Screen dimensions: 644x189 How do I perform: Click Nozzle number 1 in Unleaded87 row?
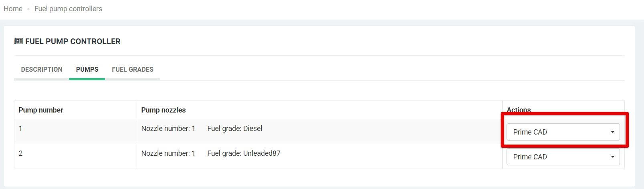[x=168, y=153]
